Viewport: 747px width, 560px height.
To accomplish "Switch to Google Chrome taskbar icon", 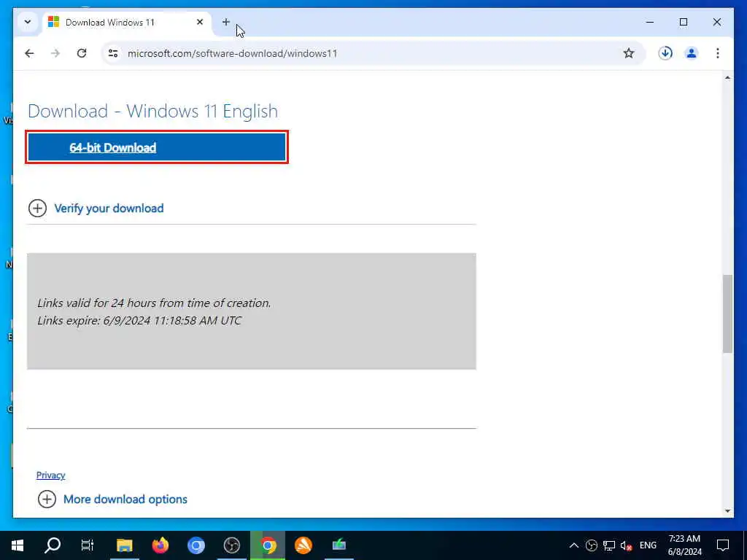I will (268, 545).
